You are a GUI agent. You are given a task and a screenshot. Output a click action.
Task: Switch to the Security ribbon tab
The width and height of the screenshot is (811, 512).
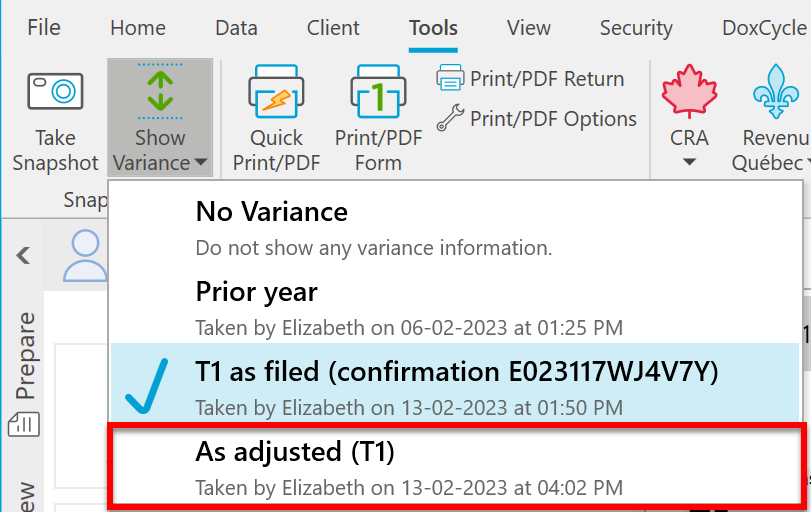(635, 28)
